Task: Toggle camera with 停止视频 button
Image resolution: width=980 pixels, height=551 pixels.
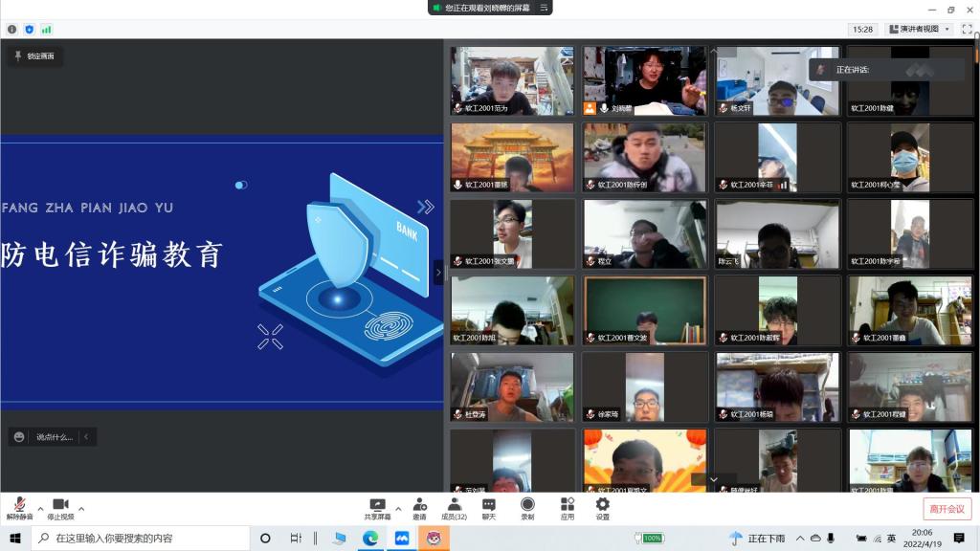Action: pos(60,508)
